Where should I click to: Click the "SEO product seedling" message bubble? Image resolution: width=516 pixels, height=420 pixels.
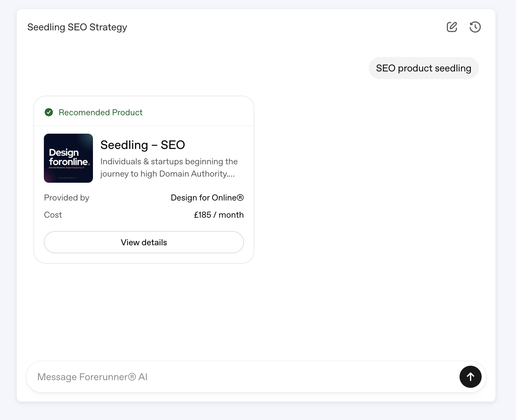pos(423,68)
